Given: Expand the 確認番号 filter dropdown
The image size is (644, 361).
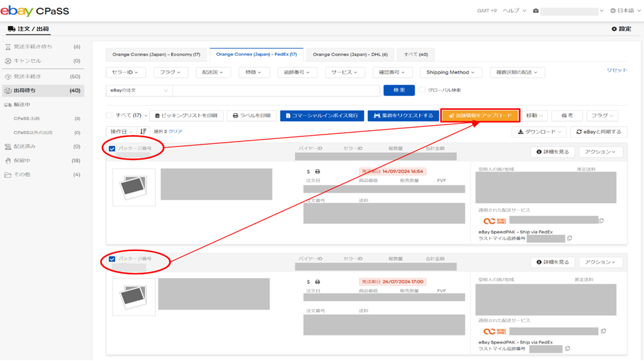Looking at the screenshot, I should click(x=392, y=72).
